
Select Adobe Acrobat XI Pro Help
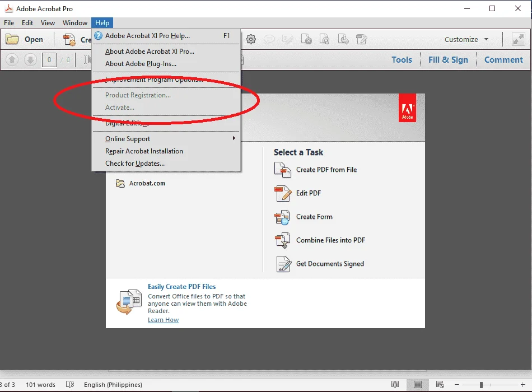pyautogui.click(x=166, y=36)
